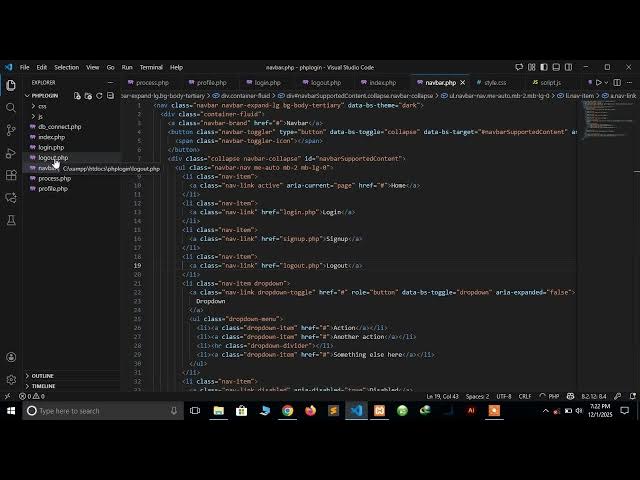
Task: Click the New Folder icon in Explorer
Action: (x=88, y=96)
